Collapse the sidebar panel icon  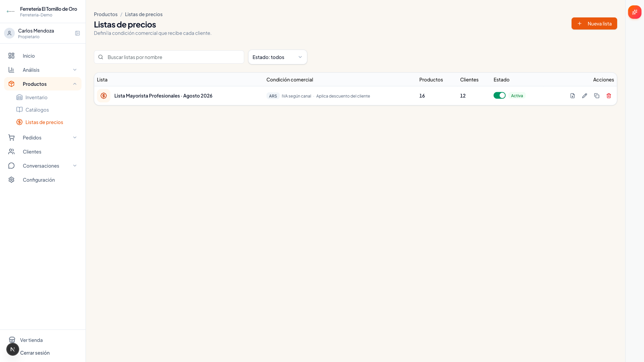[x=77, y=33]
